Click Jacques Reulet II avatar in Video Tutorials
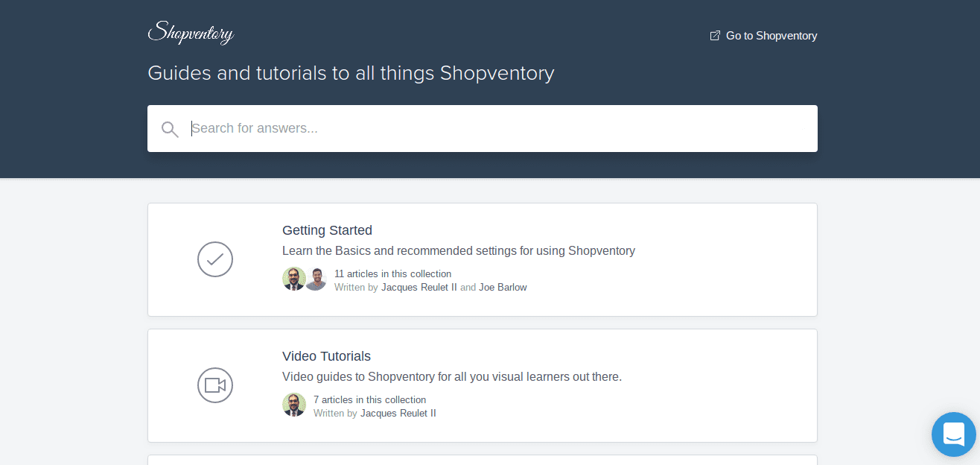This screenshot has height=465, width=980. [x=294, y=405]
